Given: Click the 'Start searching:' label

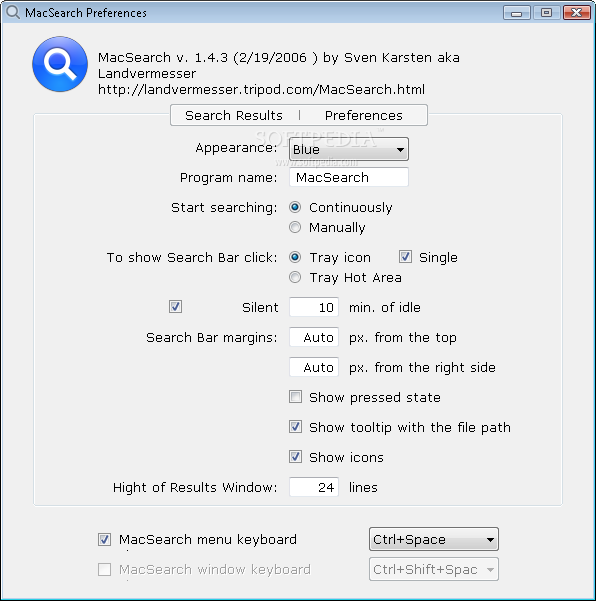Looking at the screenshot, I should pyautogui.click(x=224, y=207).
